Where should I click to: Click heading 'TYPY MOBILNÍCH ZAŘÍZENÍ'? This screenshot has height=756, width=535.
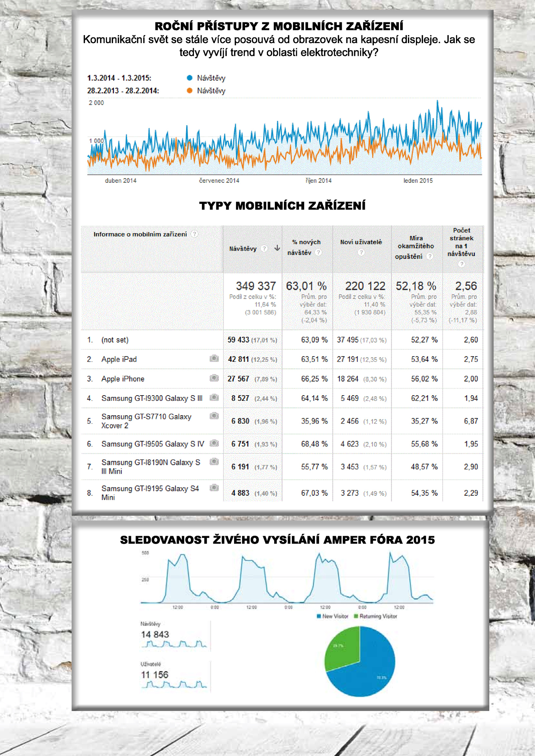point(282,206)
